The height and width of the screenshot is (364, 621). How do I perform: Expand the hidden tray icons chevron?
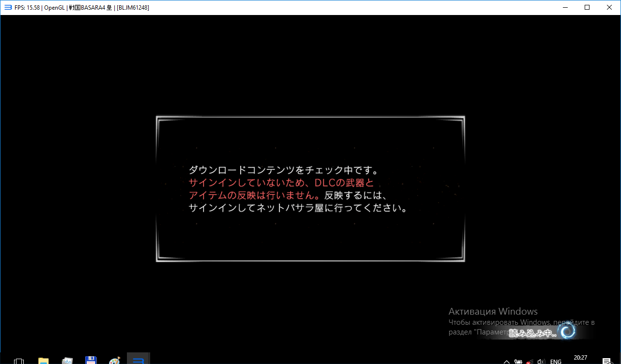point(507,361)
